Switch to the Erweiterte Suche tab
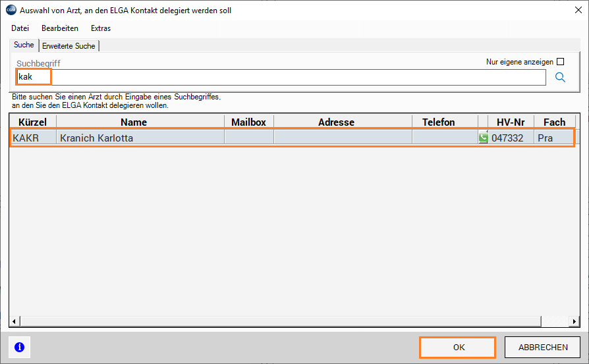Viewport: 589px width, 364px height. [69, 45]
